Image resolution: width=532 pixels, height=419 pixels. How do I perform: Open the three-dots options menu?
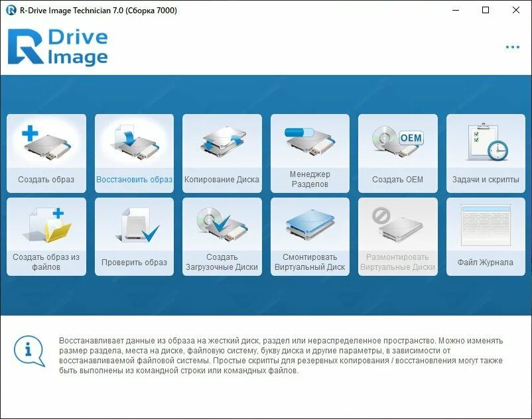point(511,46)
